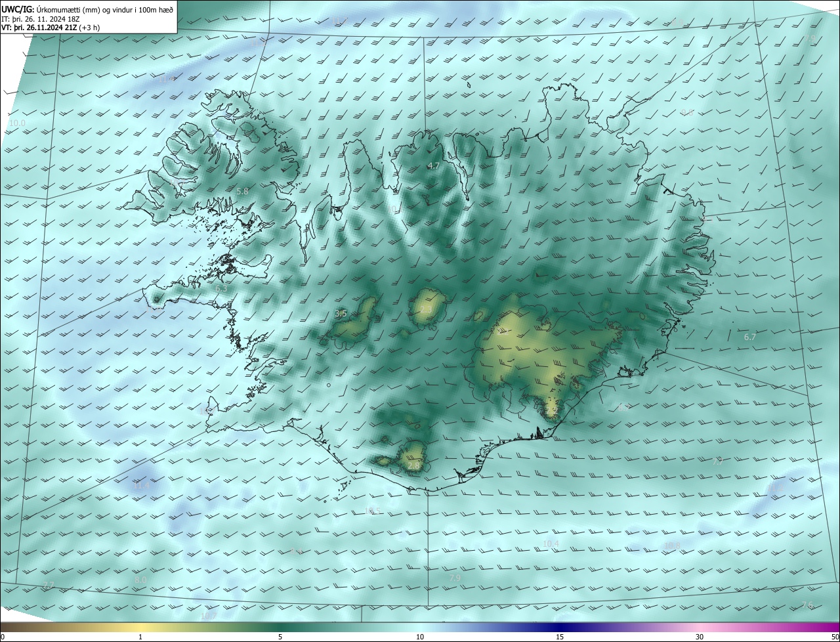Click the colorbar tick label 10
The height and width of the screenshot is (642, 840).
click(420, 637)
